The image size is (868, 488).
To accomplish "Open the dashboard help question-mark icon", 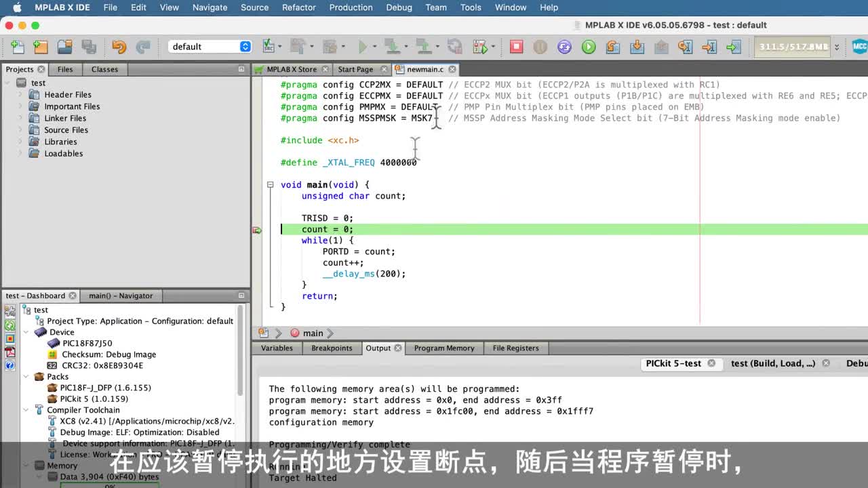I will coord(10,365).
